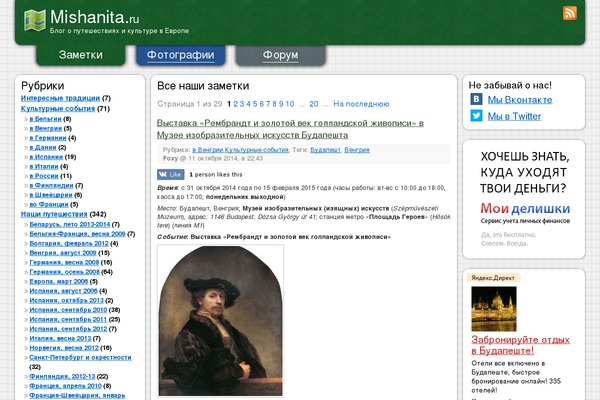The height and width of the screenshot is (400, 600).
Task: Open Испания, сентябрь 2010 trip
Action: point(68,310)
